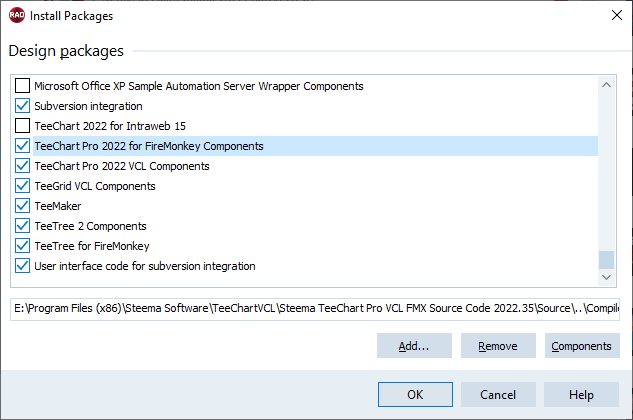Check TeeChart 2022 for Intraweb 15
The height and width of the screenshot is (420, 633).
[23, 126]
